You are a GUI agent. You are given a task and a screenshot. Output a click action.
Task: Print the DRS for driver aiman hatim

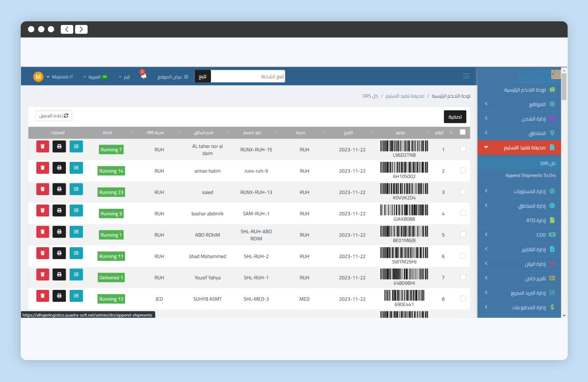click(59, 168)
